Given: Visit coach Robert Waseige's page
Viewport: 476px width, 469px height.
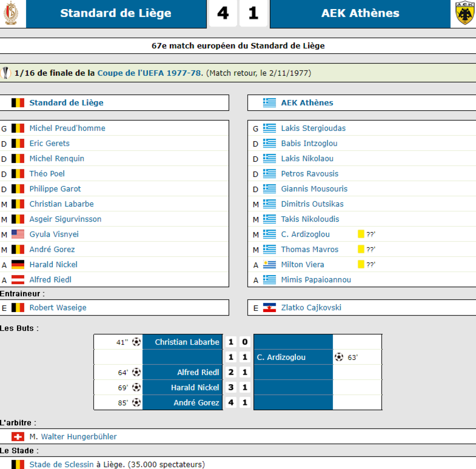Looking at the screenshot, I should click(x=58, y=308).
